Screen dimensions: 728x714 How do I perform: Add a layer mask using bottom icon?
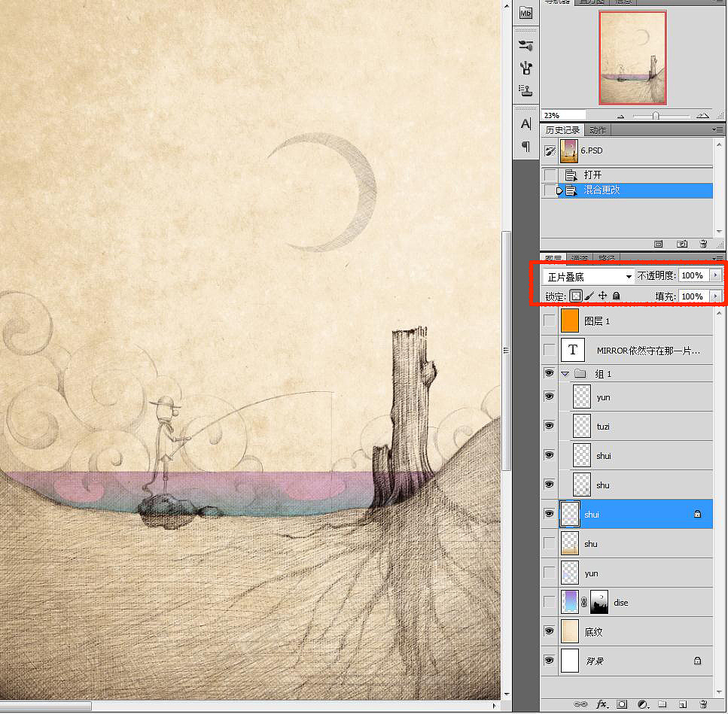623,704
